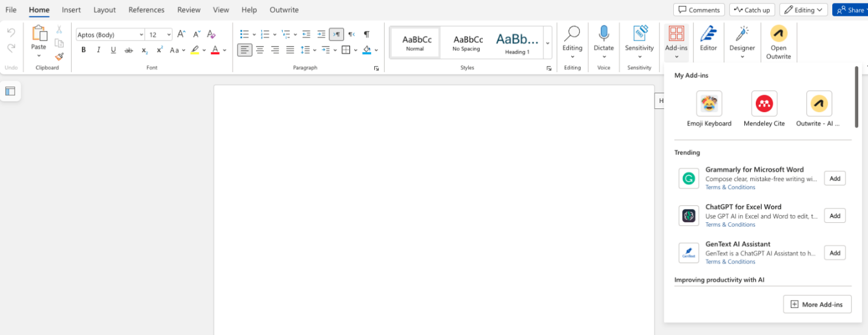Toggle Underline formatting
868x335 pixels.
113,50
